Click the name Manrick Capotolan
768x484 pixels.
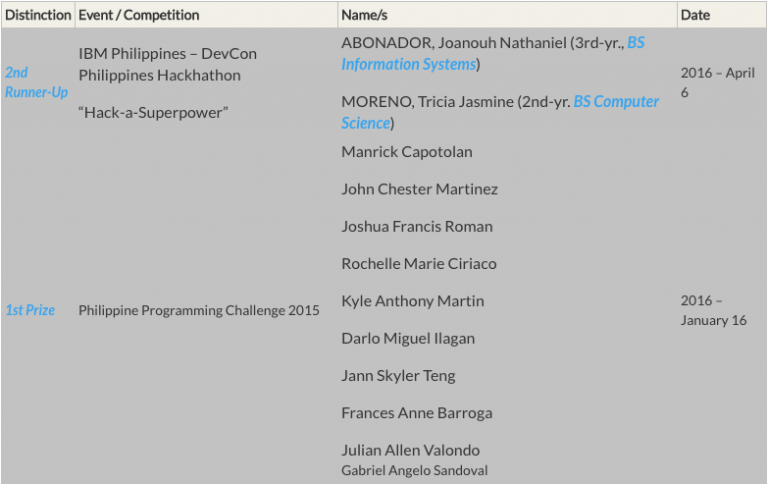(407, 152)
